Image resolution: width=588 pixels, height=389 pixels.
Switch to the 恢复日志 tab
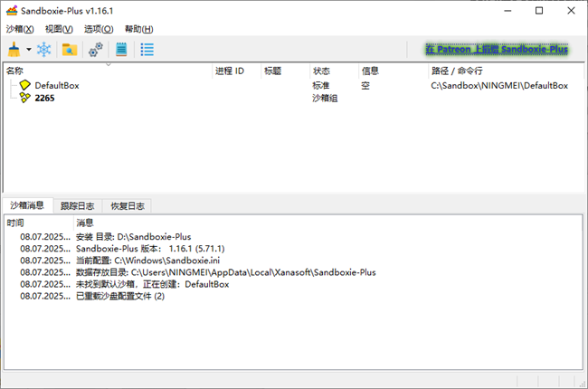point(128,206)
